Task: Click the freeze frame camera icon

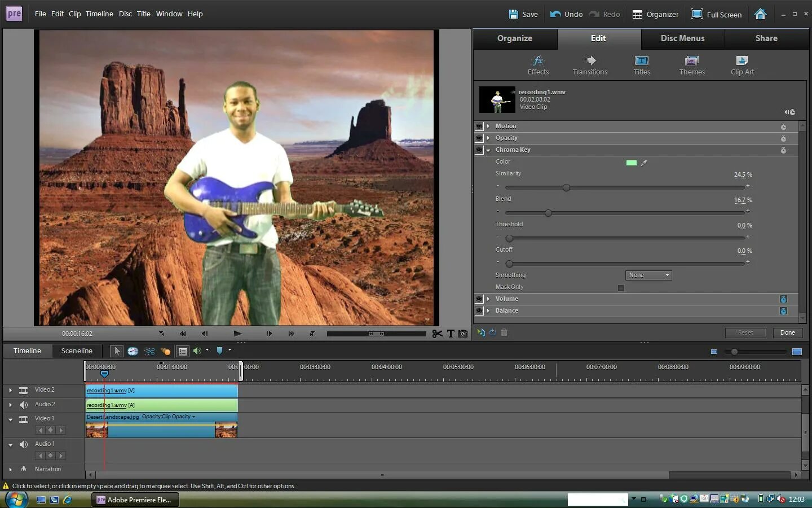Action: (x=463, y=334)
